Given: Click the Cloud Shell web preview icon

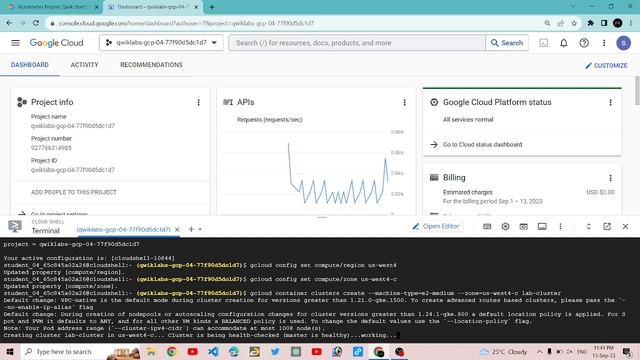Looking at the screenshot, I should click(x=524, y=227).
